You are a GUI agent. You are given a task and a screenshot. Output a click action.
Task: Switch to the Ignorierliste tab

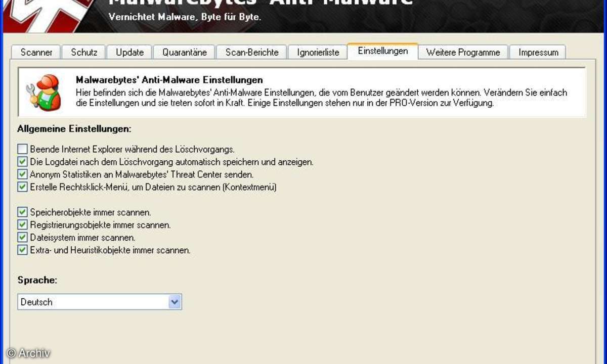pyautogui.click(x=318, y=52)
